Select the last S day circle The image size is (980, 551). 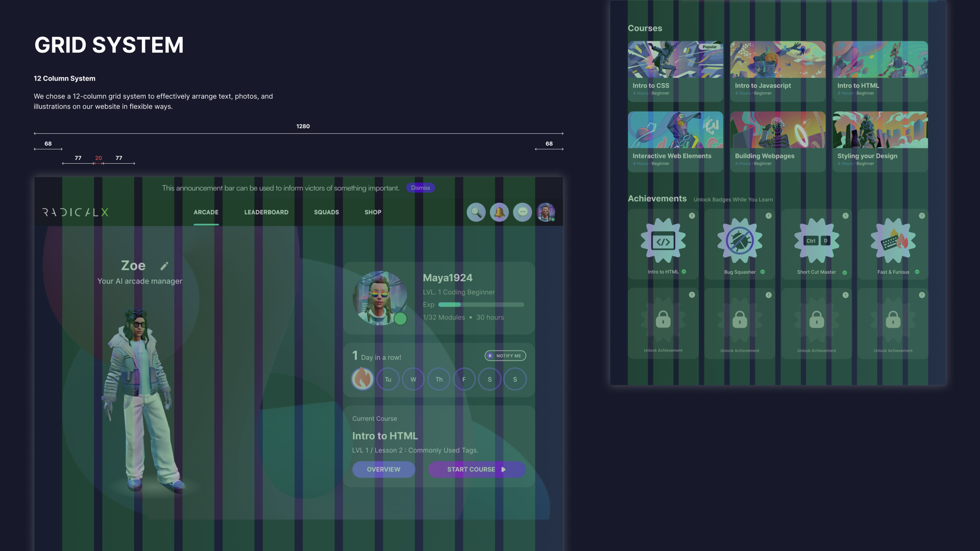click(515, 379)
